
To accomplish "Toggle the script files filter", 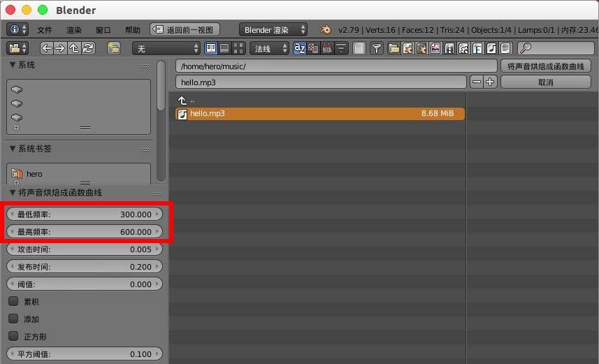I will click(463, 48).
